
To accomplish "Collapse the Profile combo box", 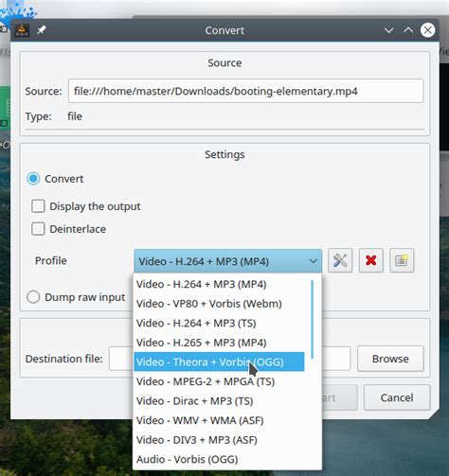I will [x=227, y=261].
